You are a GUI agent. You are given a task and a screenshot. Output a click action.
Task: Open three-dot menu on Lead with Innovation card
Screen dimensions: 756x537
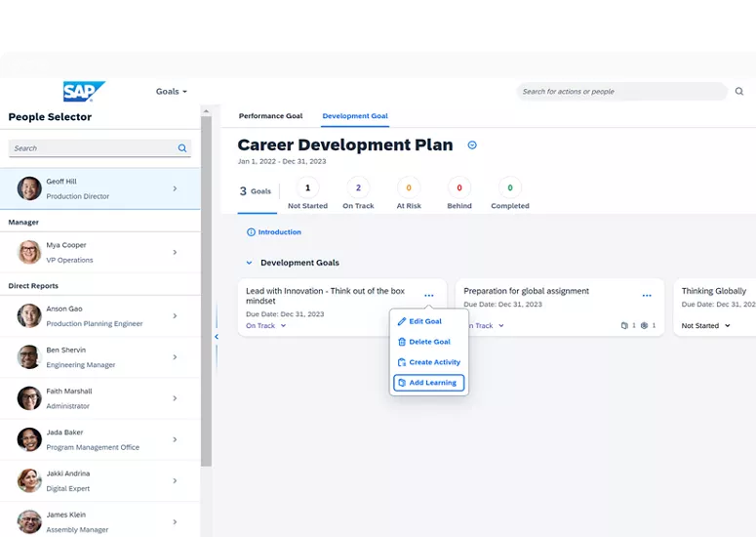429,295
